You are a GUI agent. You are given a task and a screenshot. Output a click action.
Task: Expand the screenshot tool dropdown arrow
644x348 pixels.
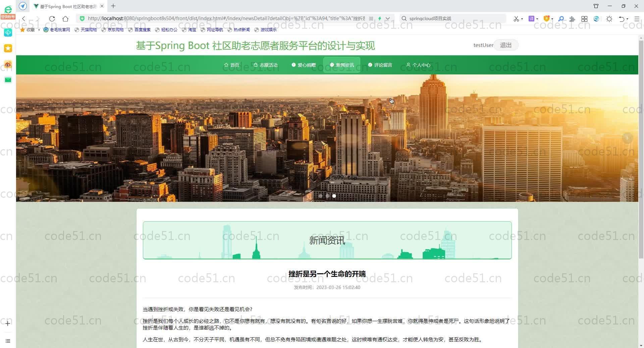click(522, 19)
